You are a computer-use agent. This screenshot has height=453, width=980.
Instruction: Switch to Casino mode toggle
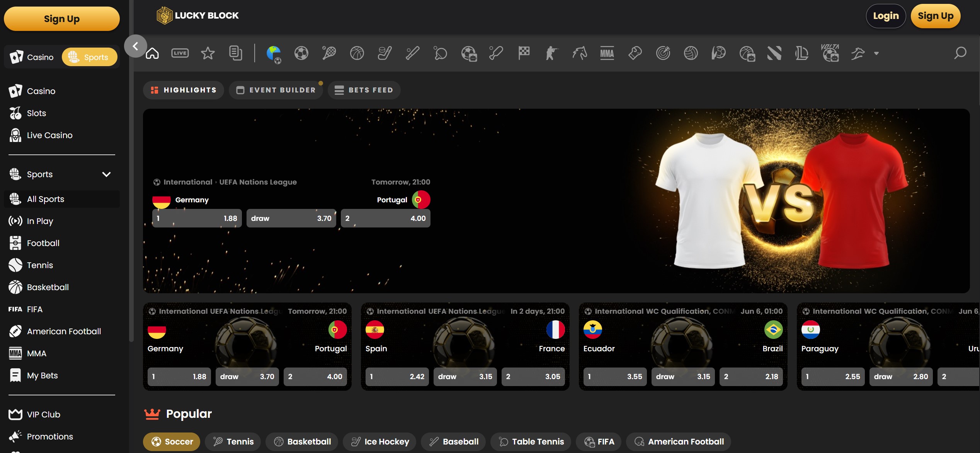[32, 57]
